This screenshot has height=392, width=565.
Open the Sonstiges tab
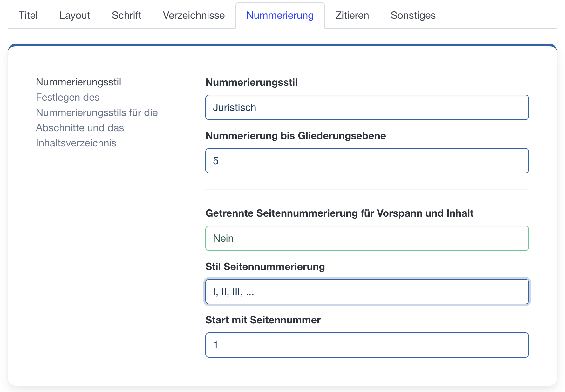coord(413,15)
